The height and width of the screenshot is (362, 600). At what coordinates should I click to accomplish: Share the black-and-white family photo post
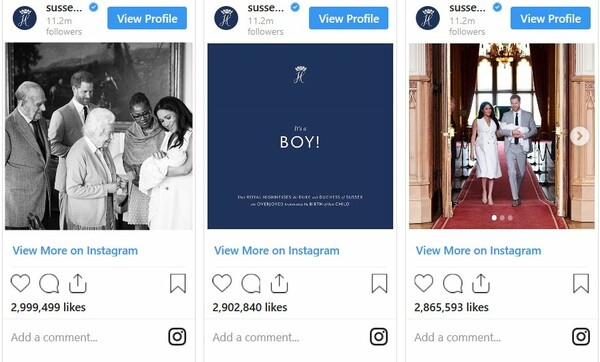pos(78,284)
